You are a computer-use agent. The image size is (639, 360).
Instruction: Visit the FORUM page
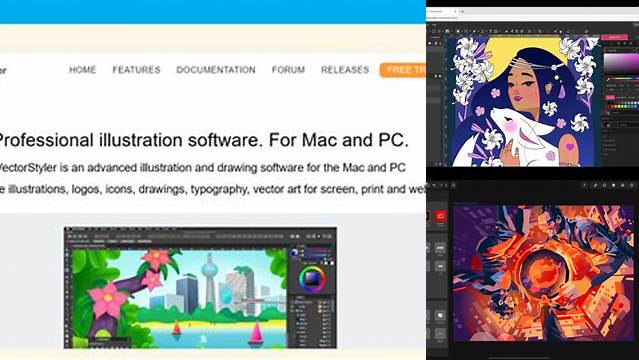288,70
